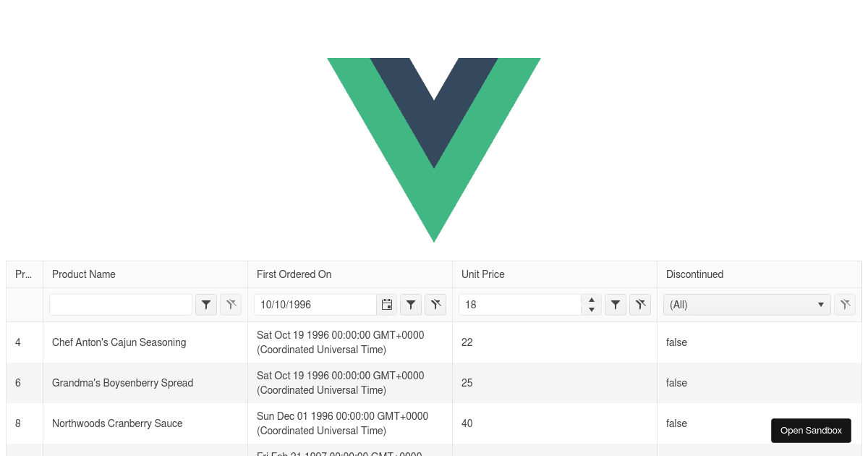Image resolution: width=868 pixels, height=456 pixels.
Task: Decrease Unit Price filter value
Action: coord(592,310)
